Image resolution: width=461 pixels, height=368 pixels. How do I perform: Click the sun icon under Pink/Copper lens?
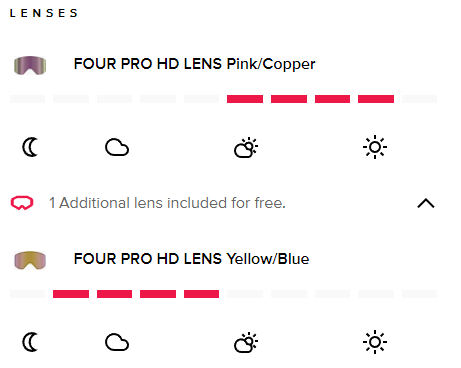tap(375, 147)
